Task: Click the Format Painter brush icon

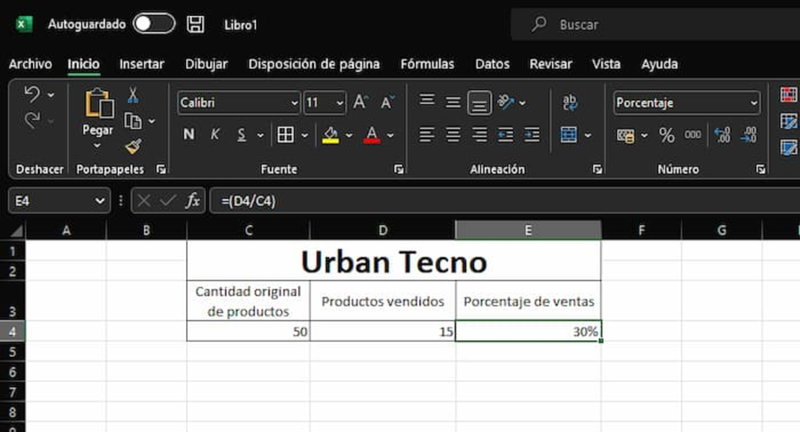Action: coord(133,147)
